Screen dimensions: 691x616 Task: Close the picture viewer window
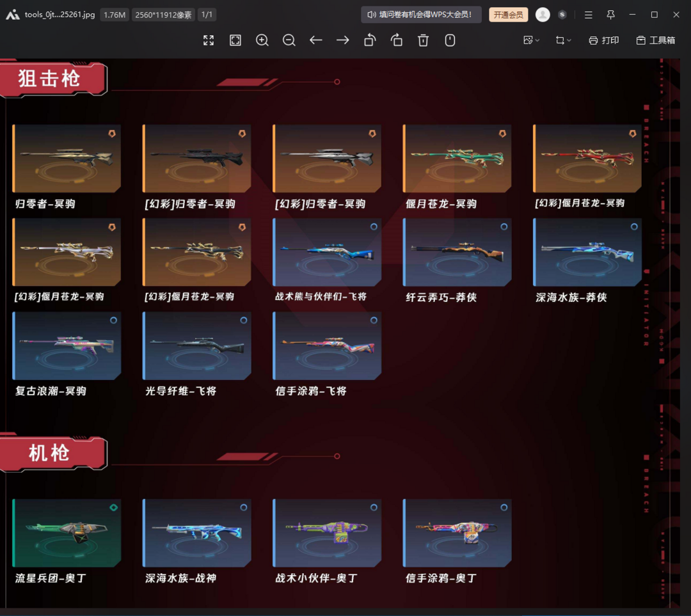(676, 15)
